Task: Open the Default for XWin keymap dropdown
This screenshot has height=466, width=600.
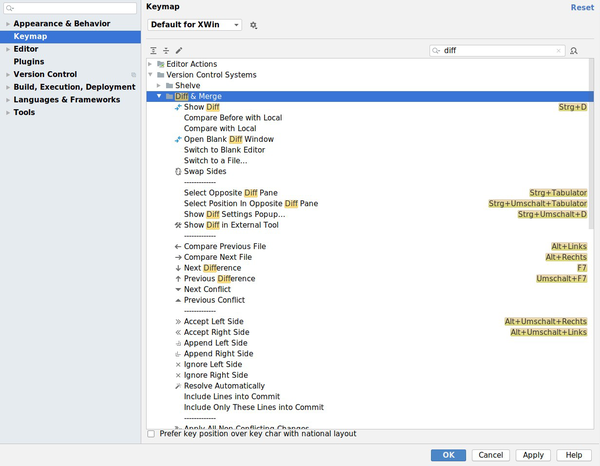Action: pyautogui.click(x=194, y=25)
